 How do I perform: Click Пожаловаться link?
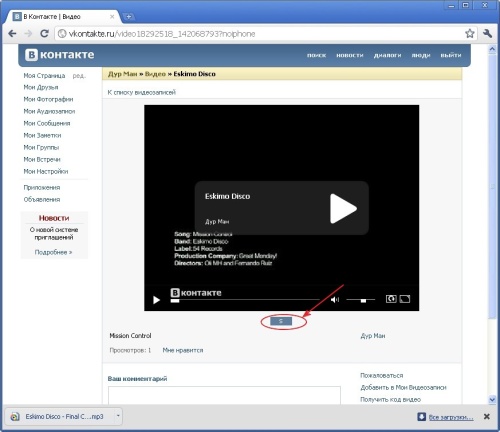(382, 375)
